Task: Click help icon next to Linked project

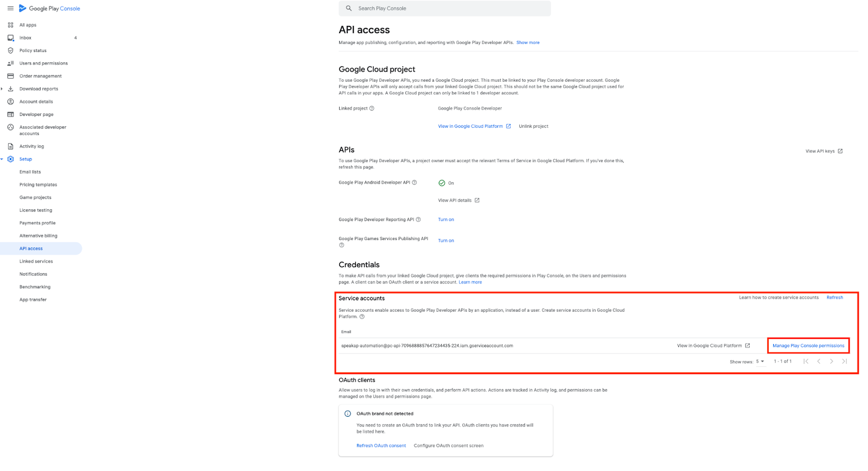Action: [372, 108]
